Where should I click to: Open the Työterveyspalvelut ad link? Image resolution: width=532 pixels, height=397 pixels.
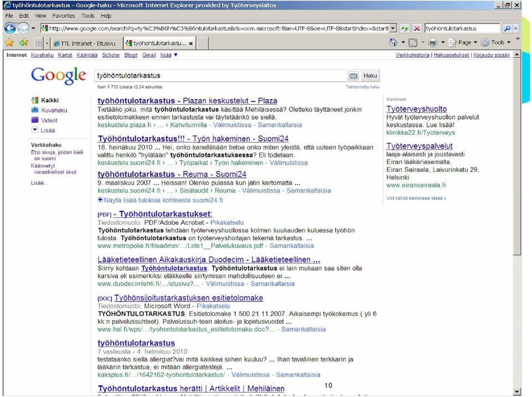[420, 146]
